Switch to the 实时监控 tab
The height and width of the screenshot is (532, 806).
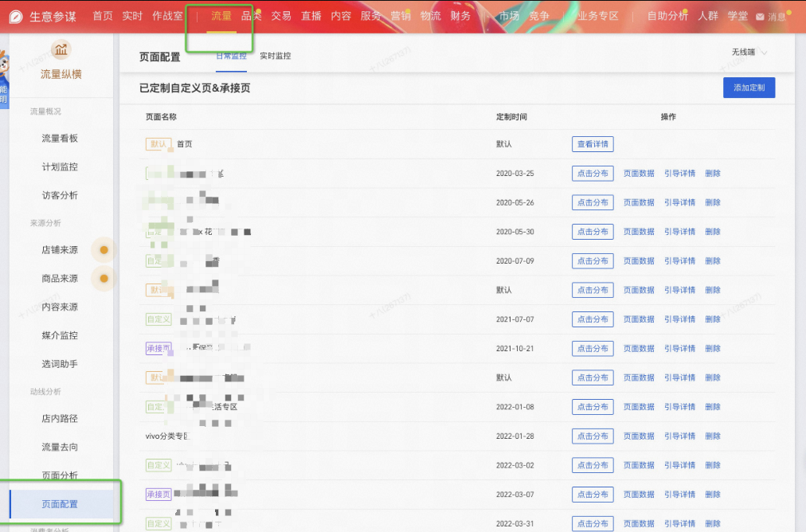tap(276, 56)
